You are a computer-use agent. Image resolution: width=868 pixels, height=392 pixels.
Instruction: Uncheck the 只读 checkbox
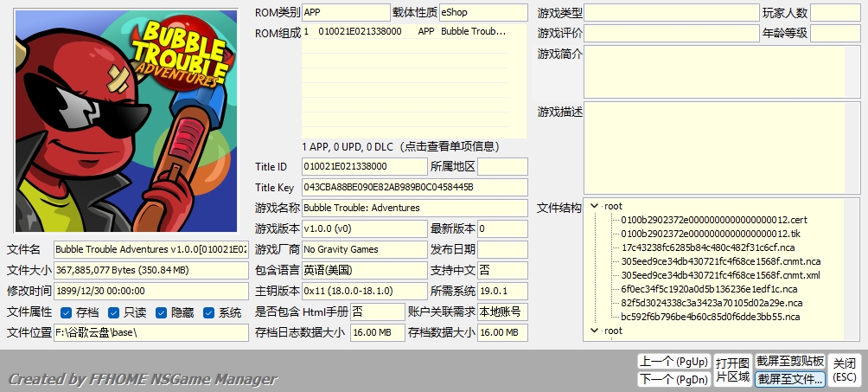(x=114, y=312)
